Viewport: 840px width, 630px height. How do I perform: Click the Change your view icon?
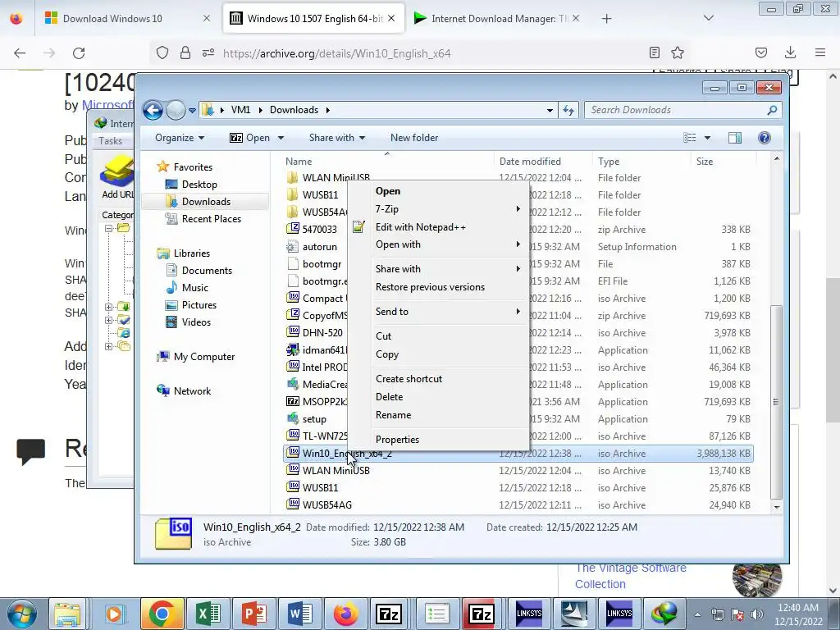(x=689, y=138)
